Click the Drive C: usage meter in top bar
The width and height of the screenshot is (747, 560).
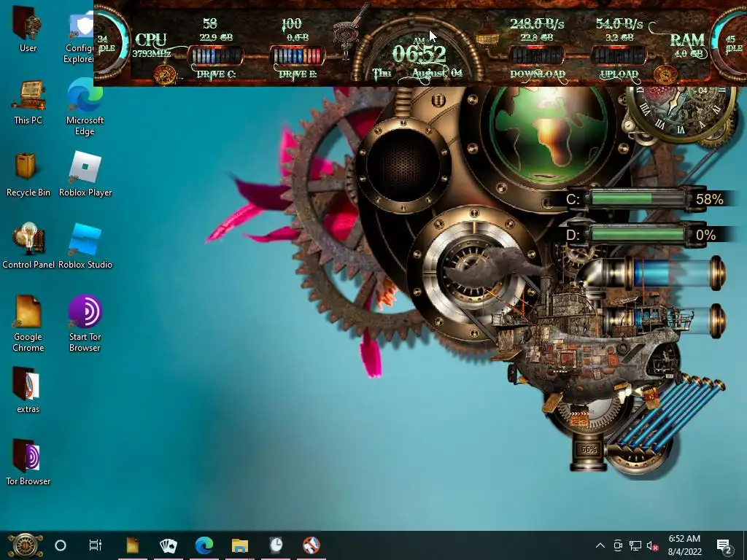[215, 56]
